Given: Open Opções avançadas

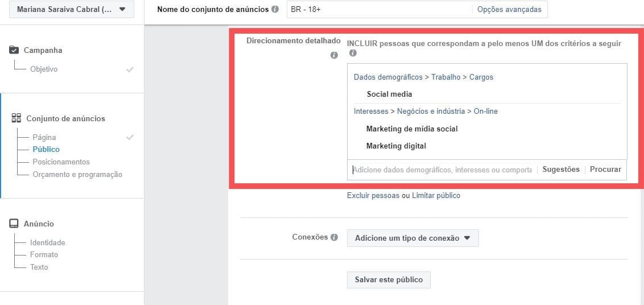Looking at the screenshot, I should (x=509, y=10).
